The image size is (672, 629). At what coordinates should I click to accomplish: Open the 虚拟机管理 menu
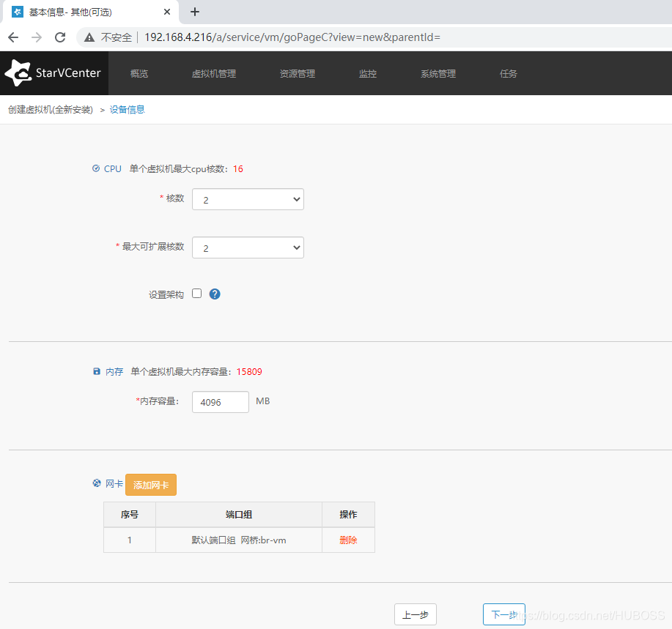point(214,74)
